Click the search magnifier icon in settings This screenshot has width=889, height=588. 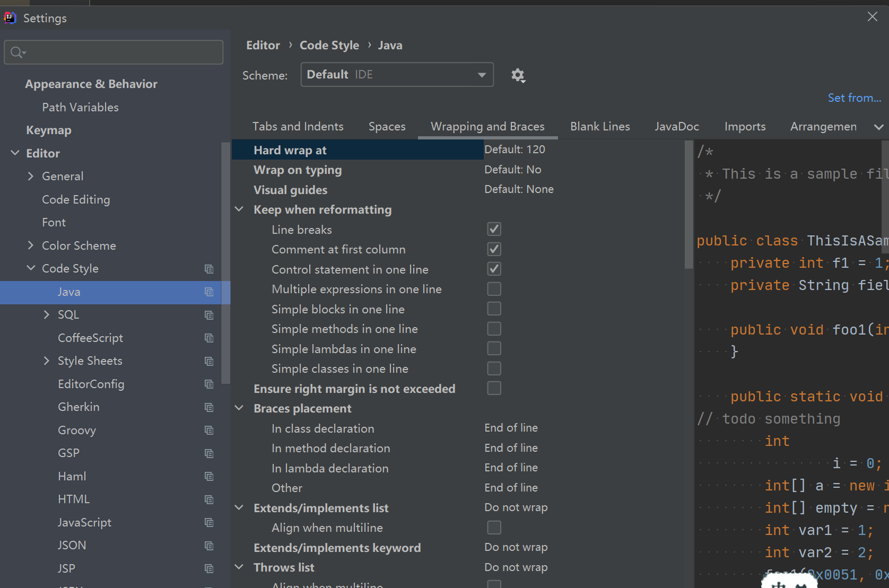coord(18,52)
